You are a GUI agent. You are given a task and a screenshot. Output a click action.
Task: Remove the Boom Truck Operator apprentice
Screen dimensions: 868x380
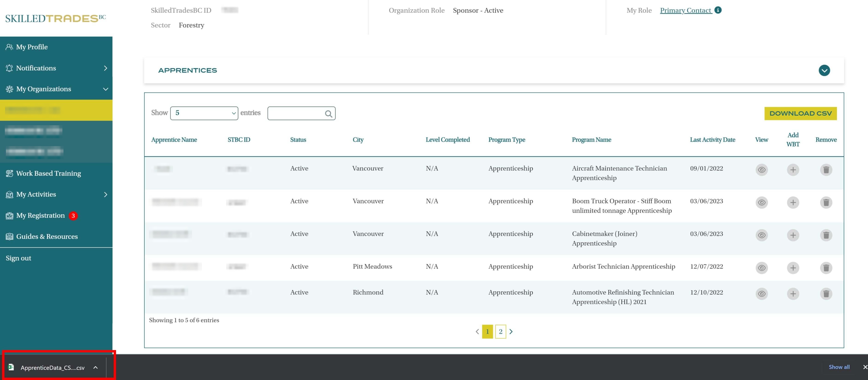point(826,202)
